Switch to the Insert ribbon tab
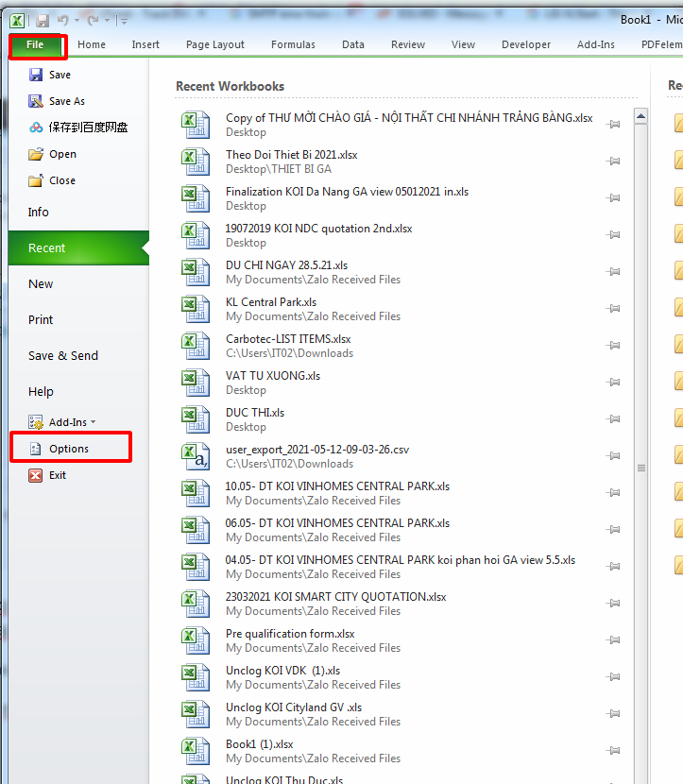This screenshot has width=683, height=784. click(x=145, y=45)
